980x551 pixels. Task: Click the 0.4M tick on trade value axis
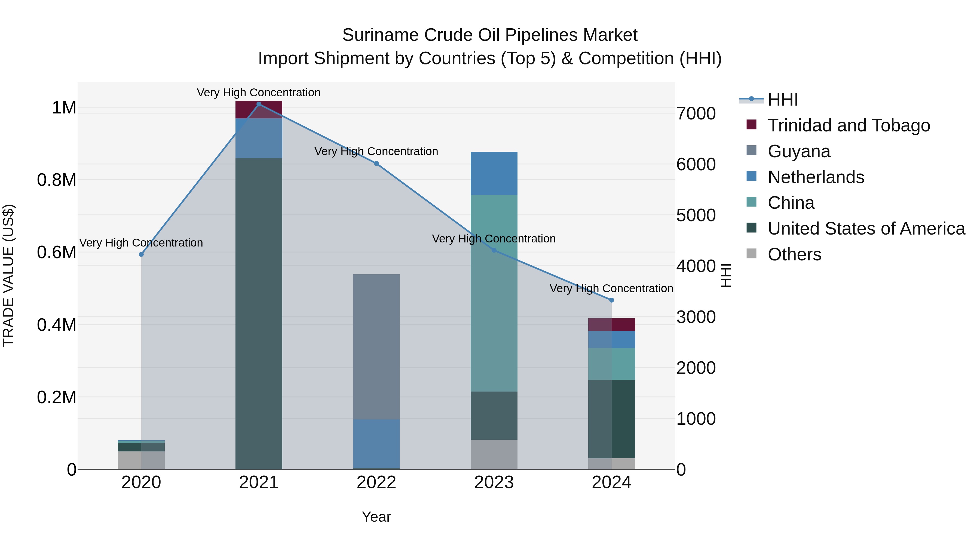pyautogui.click(x=57, y=325)
